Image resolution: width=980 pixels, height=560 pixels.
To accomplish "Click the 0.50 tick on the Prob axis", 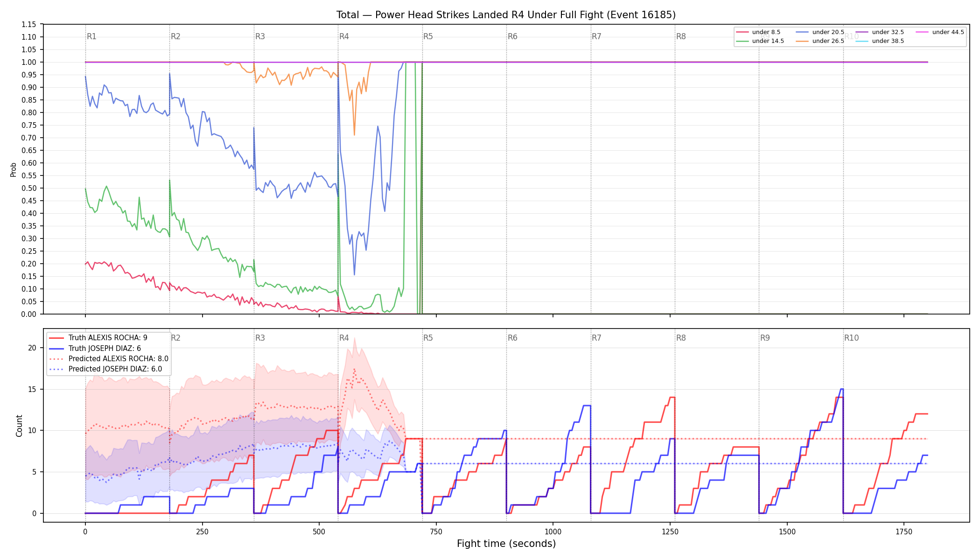I will pyautogui.click(x=28, y=188).
